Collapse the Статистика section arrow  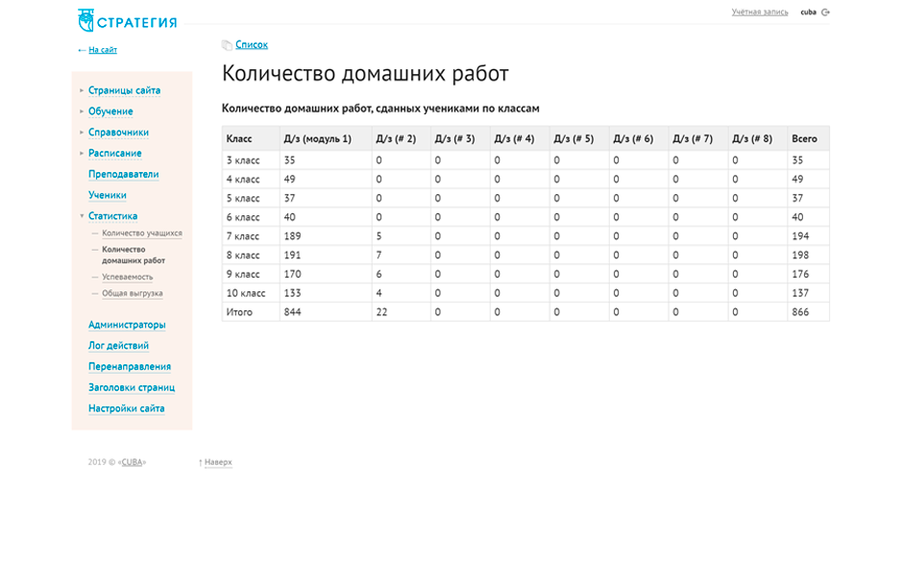pyautogui.click(x=82, y=216)
